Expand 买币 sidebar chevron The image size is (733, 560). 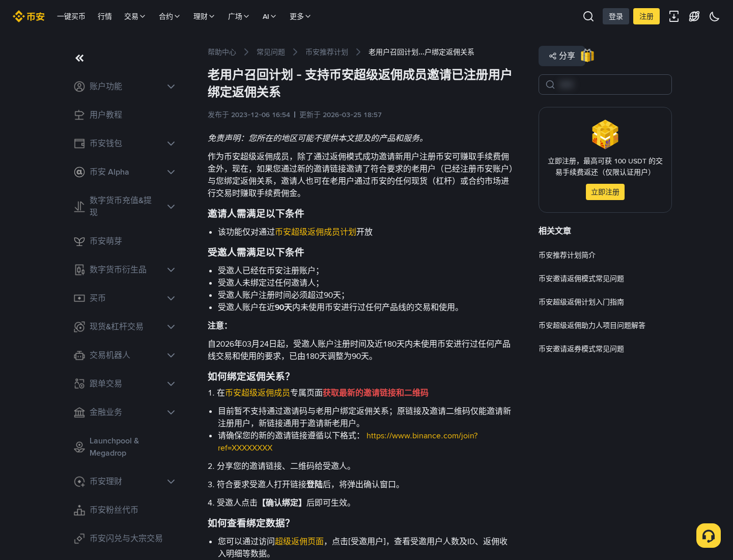(x=171, y=298)
